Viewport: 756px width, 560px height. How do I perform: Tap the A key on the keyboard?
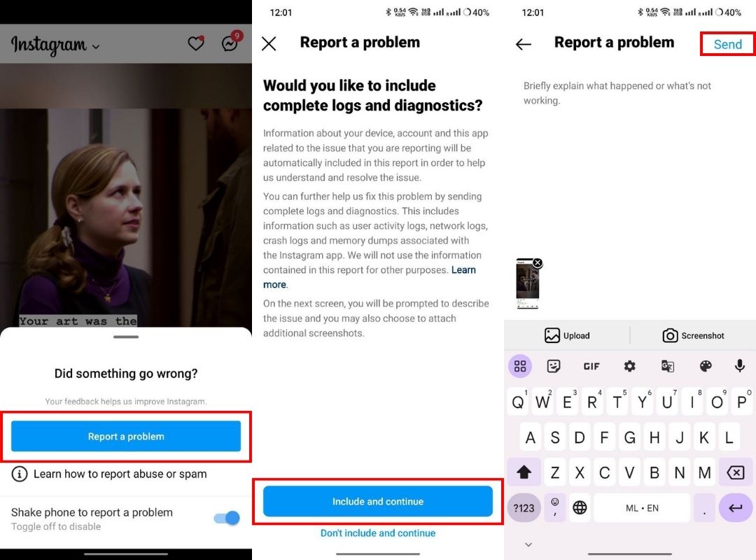pyautogui.click(x=531, y=437)
